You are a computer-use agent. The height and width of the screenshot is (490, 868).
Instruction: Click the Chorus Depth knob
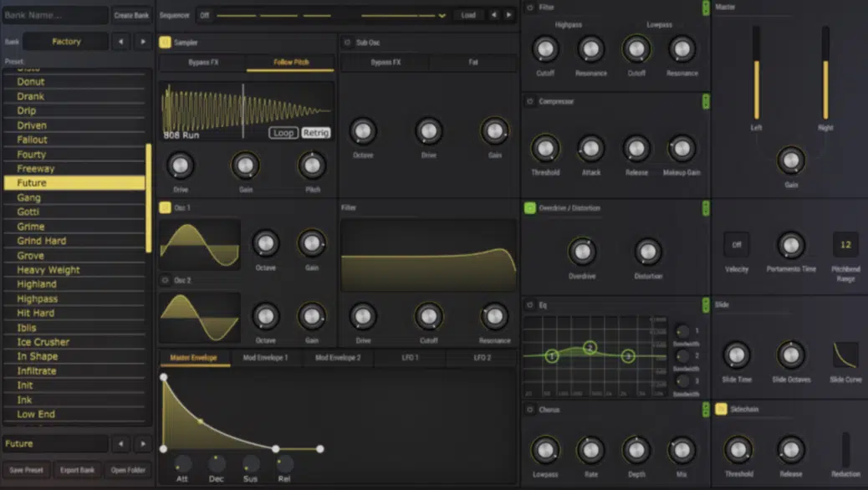pos(636,450)
